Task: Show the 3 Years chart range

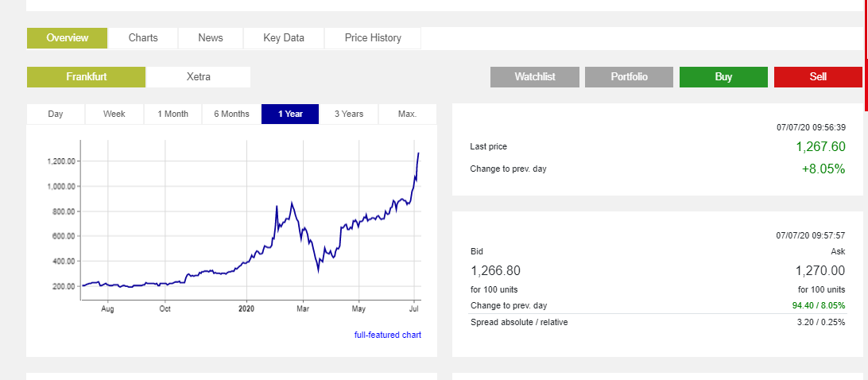Action: click(348, 114)
